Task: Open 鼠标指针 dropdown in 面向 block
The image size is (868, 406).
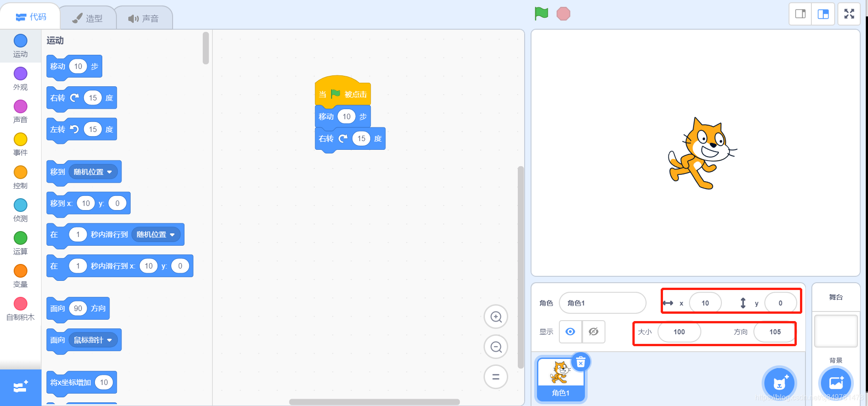Action: point(93,340)
